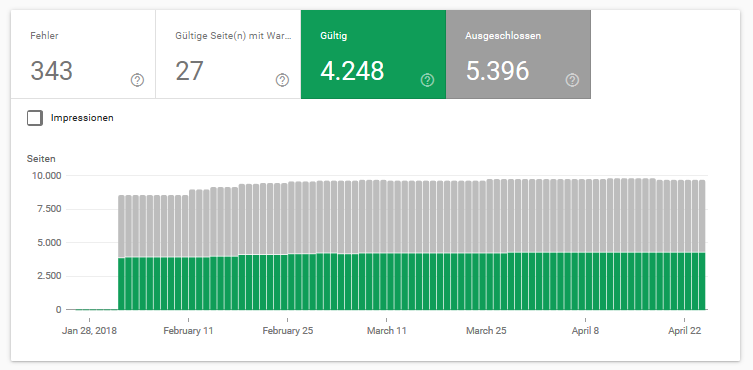This screenshot has width=753, height=370.
Task: Click the February 11 date label
Action: coord(188,331)
